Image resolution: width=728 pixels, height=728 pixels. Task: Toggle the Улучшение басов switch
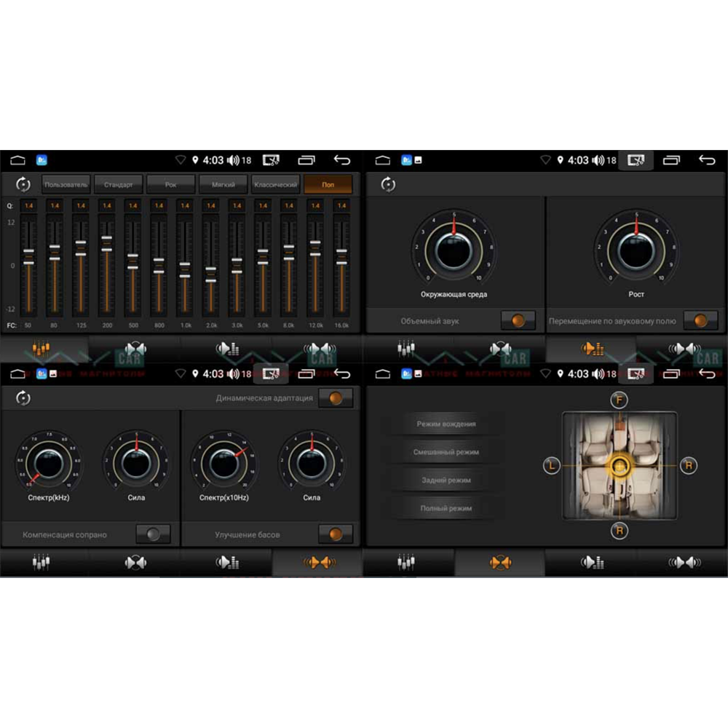336,534
